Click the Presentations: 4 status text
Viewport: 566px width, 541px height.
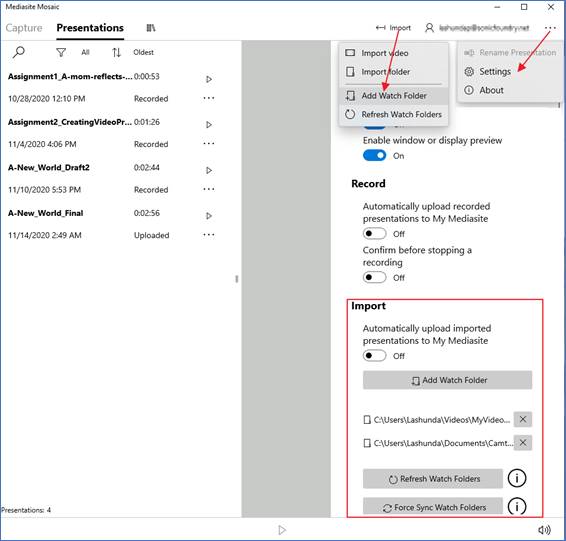click(x=26, y=510)
